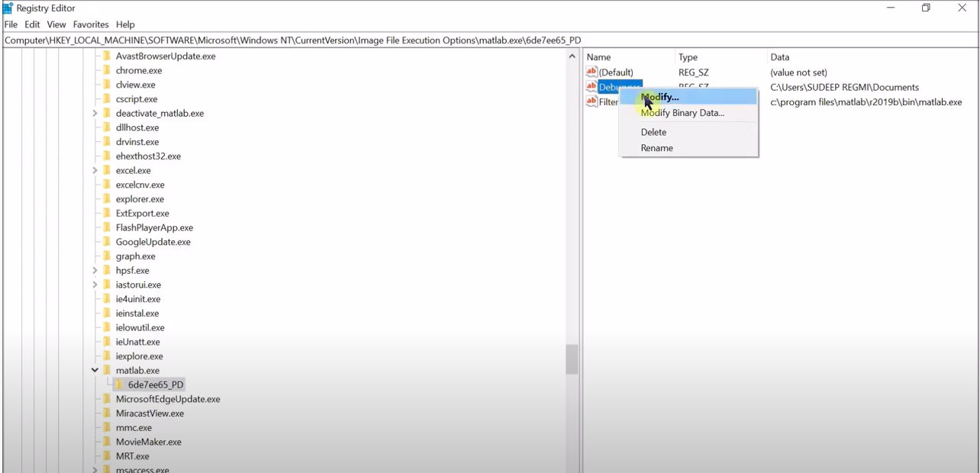This screenshot has height=473, width=980.
Task: Expand the msaccess.exe key
Action: (x=95, y=469)
